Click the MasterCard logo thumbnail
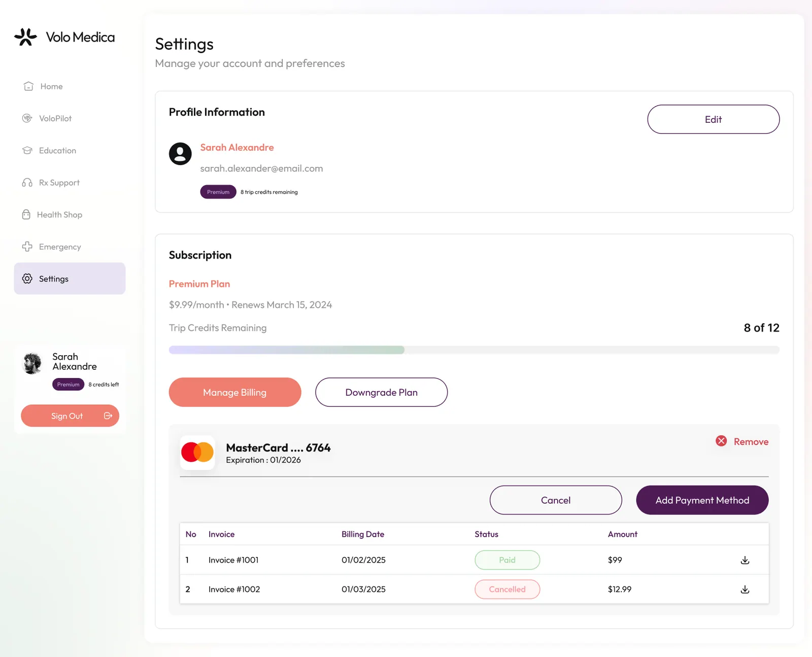Image resolution: width=812 pixels, height=657 pixels. pos(197,453)
